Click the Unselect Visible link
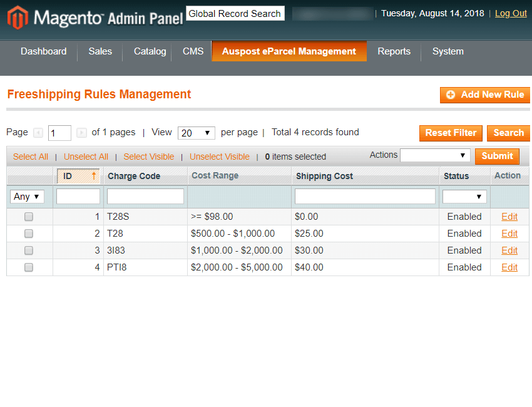The height and width of the screenshot is (407, 532). pos(220,157)
